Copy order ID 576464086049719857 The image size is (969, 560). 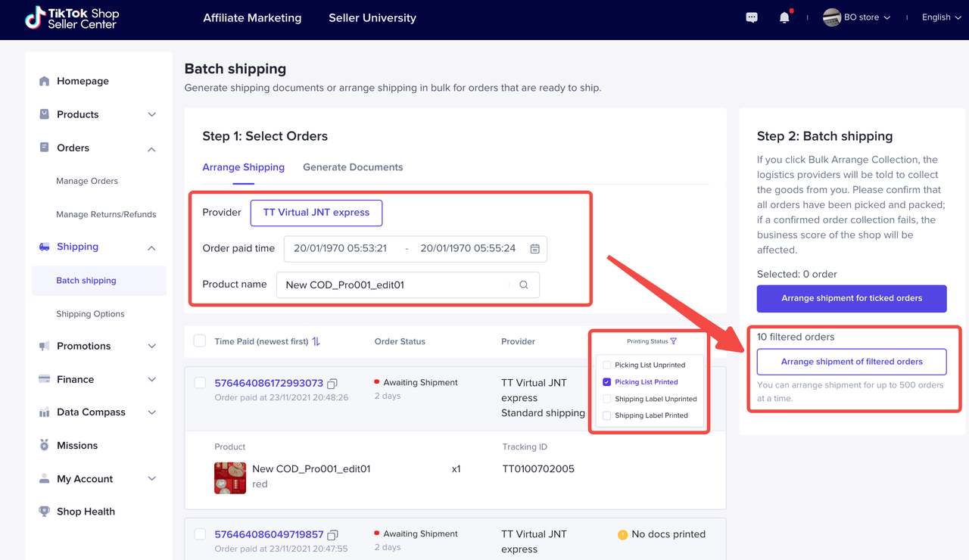point(332,535)
